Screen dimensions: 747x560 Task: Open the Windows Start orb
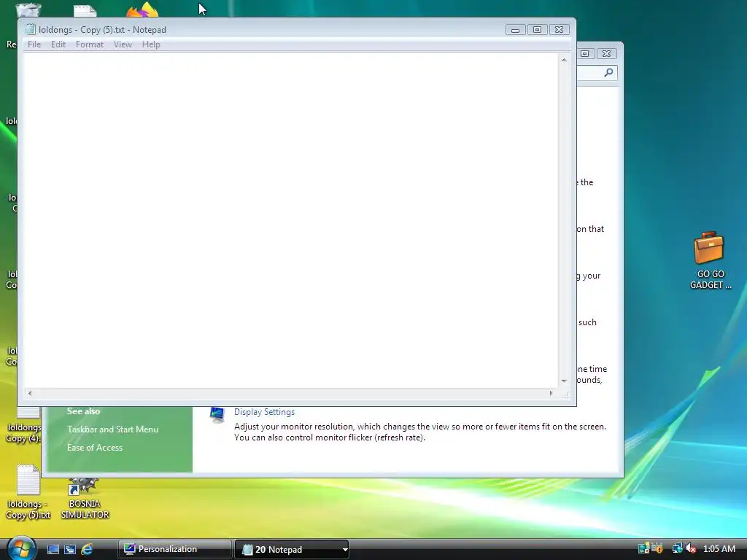(x=21, y=548)
